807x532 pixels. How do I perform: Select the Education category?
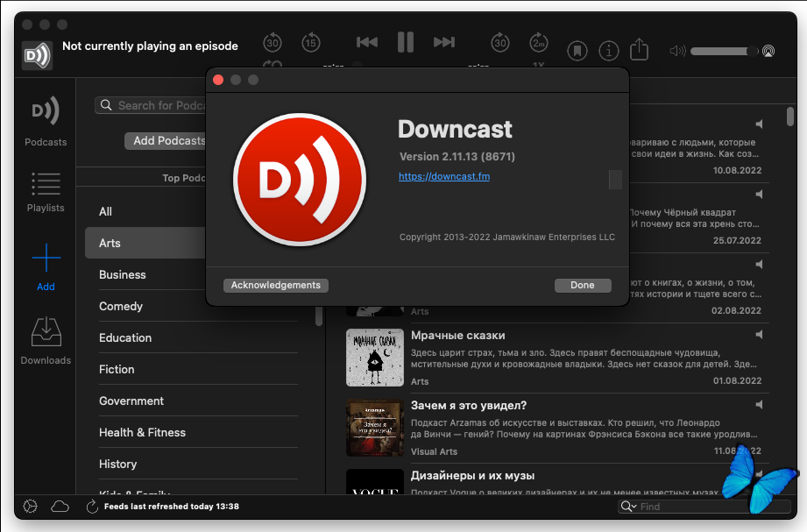click(125, 337)
